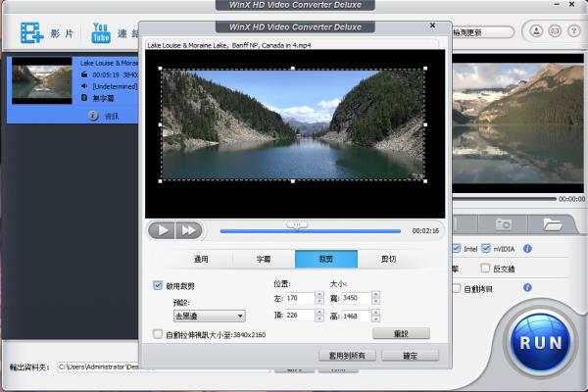Click the main preview video image
Image resolution: width=588 pixels, height=392 pixels.
coord(517,123)
